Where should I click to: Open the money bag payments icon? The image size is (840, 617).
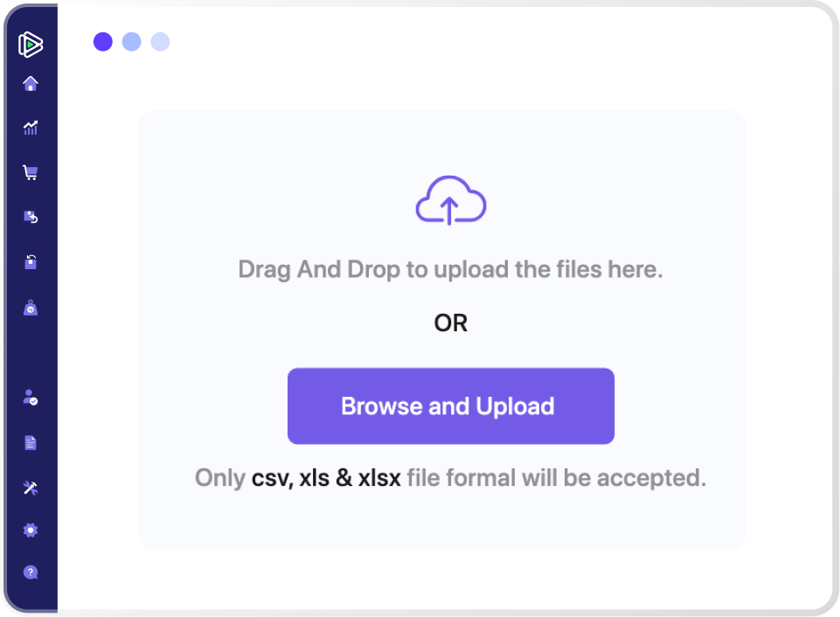point(31,308)
